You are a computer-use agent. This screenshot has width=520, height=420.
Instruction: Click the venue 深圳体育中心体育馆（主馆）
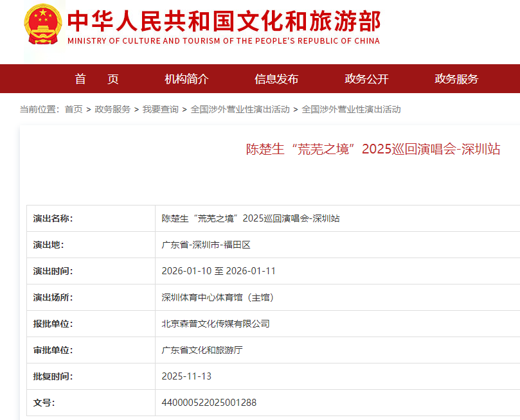pyautogui.click(x=218, y=297)
